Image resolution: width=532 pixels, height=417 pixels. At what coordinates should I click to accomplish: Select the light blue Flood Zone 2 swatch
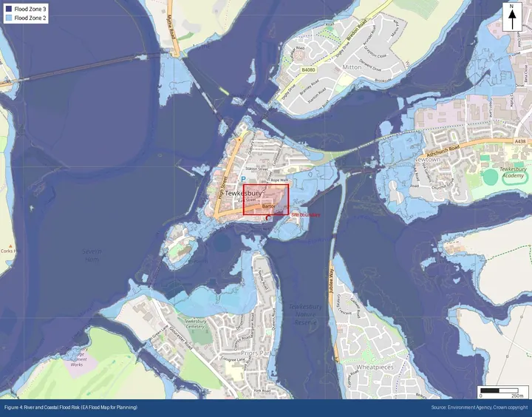coord(9,18)
